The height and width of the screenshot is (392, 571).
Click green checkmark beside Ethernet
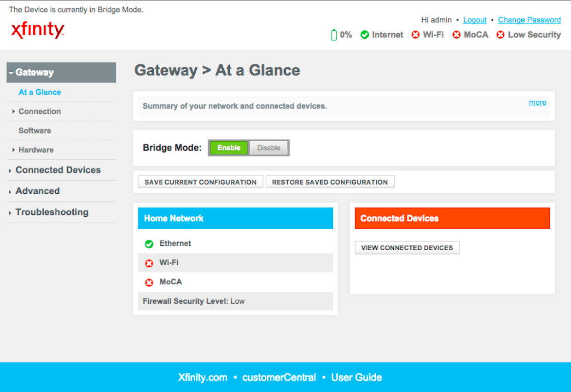coord(149,244)
